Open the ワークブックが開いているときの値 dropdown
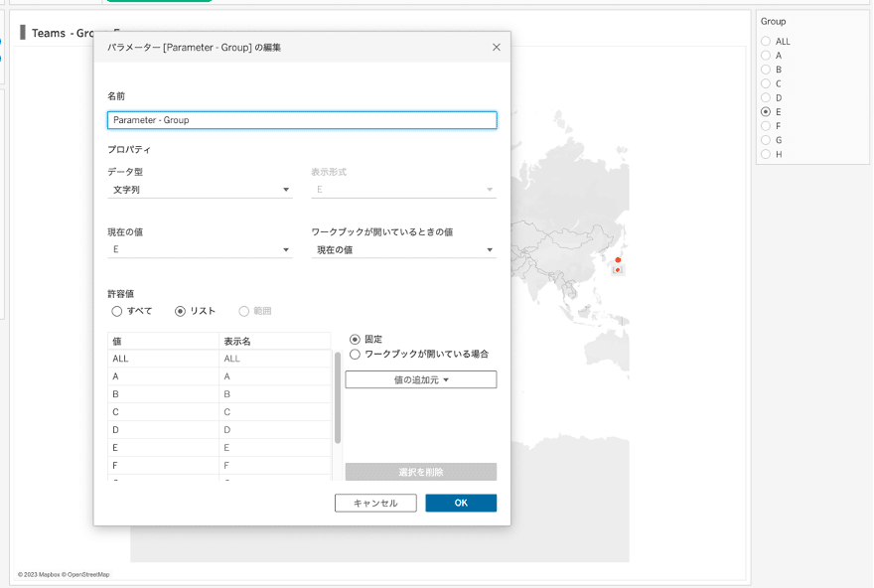The image size is (874, 588). pyautogui.click(x=403, y=249)
